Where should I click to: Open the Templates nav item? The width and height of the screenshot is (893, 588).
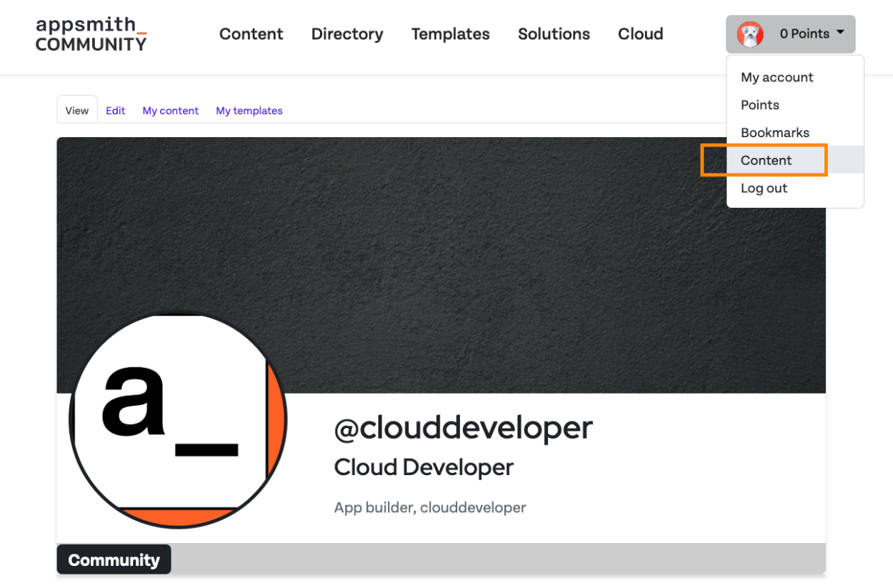[x=451, y=34]
